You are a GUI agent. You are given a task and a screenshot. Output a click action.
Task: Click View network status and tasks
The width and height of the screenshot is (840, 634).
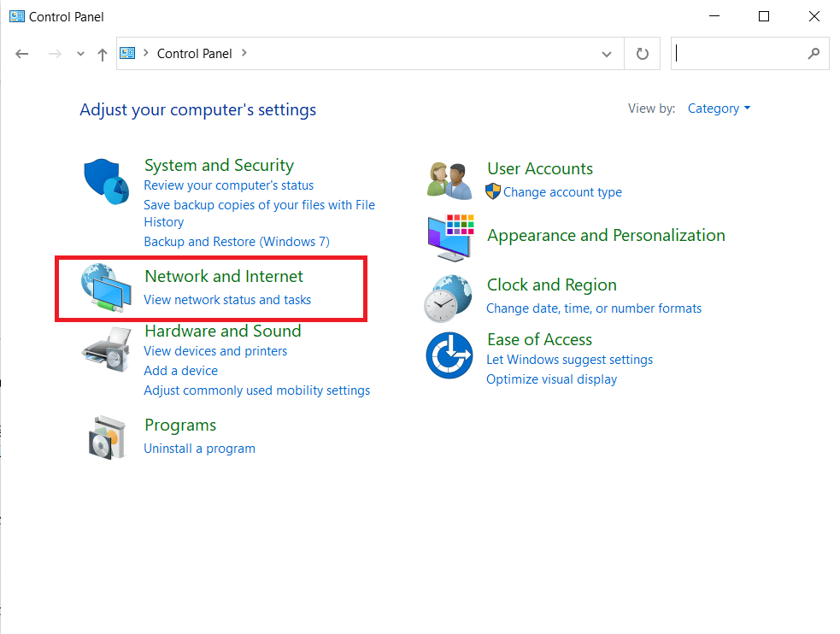[227, 300]
